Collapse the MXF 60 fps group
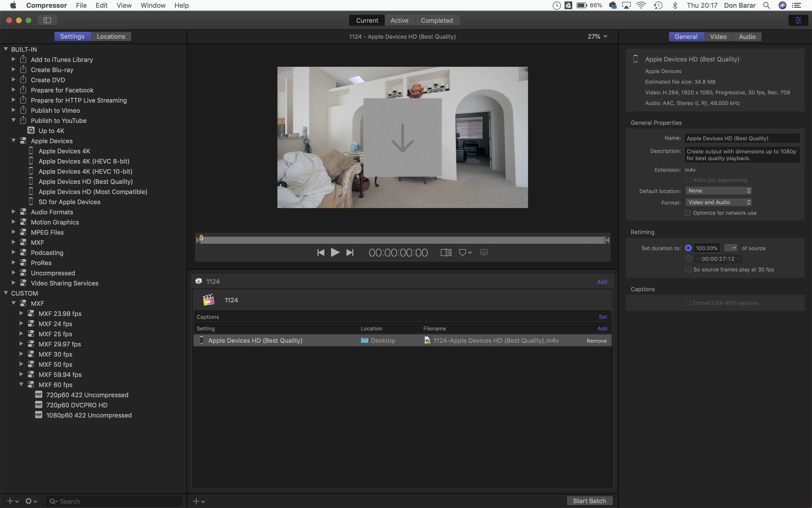812x508 pixels. 21,384
